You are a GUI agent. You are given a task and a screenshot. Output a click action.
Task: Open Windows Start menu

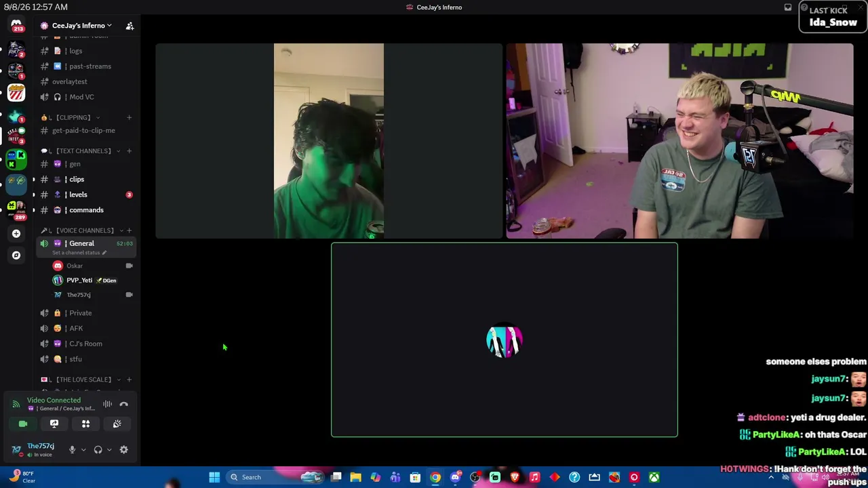[x=214, y=477]
